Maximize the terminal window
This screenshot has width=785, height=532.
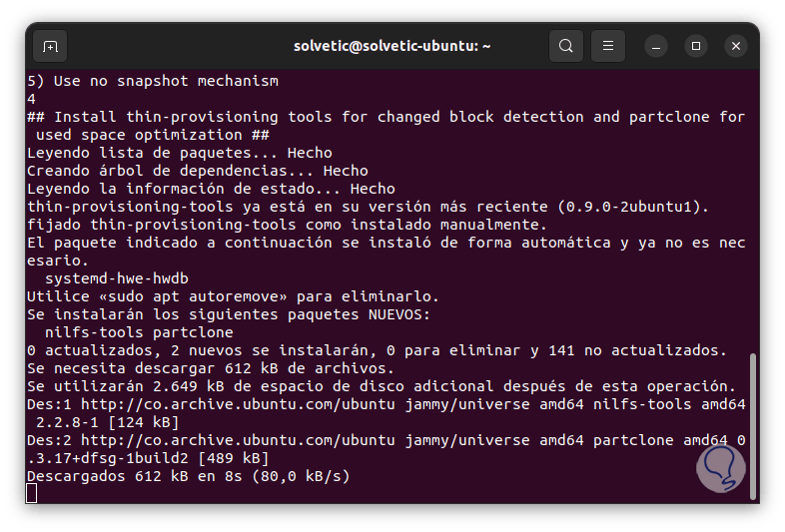696,46
